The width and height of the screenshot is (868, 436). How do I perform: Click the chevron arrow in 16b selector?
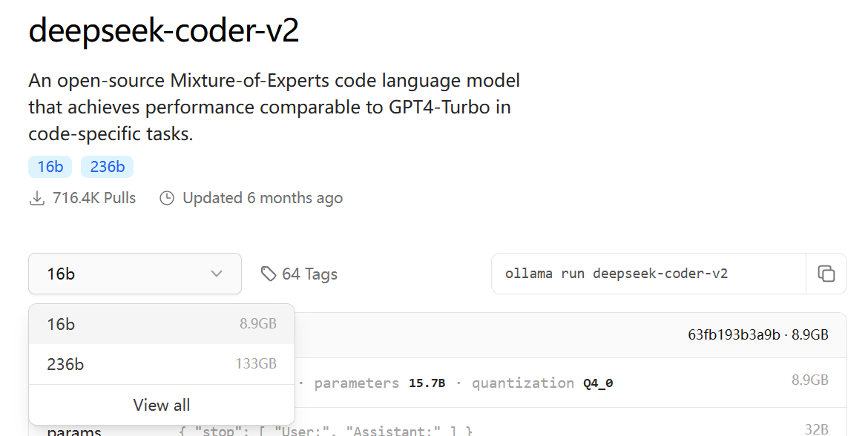217,274
